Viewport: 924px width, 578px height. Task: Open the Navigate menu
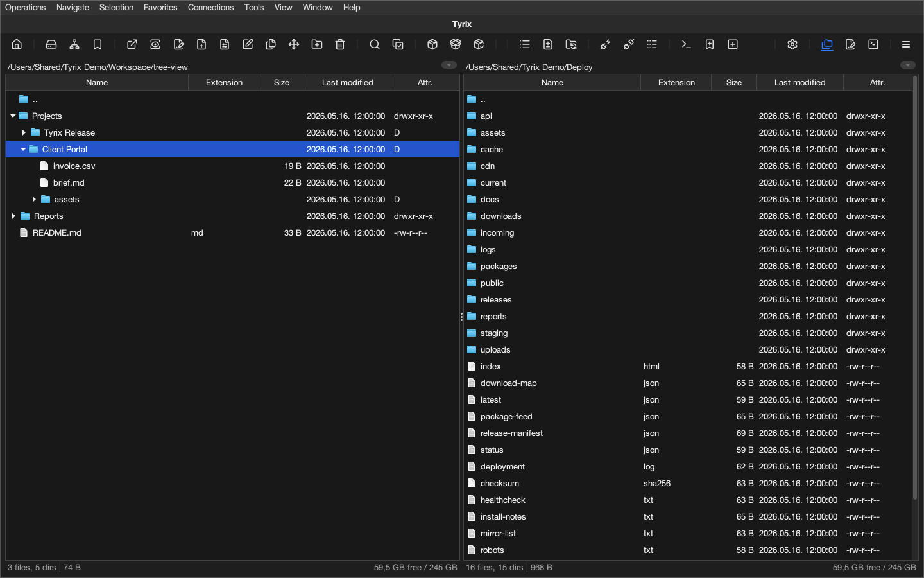click(x=73, y=8)
